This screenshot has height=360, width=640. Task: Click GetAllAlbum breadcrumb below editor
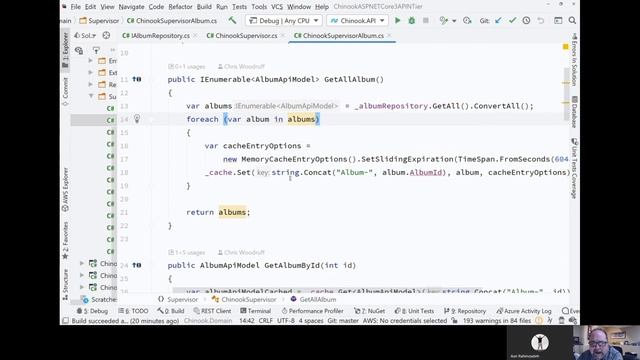coord(313,299)
